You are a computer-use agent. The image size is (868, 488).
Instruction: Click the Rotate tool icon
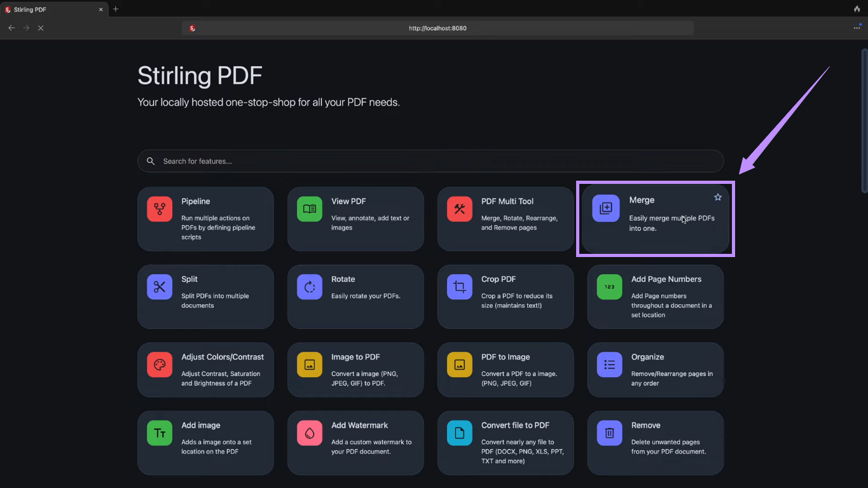(309, 287)
